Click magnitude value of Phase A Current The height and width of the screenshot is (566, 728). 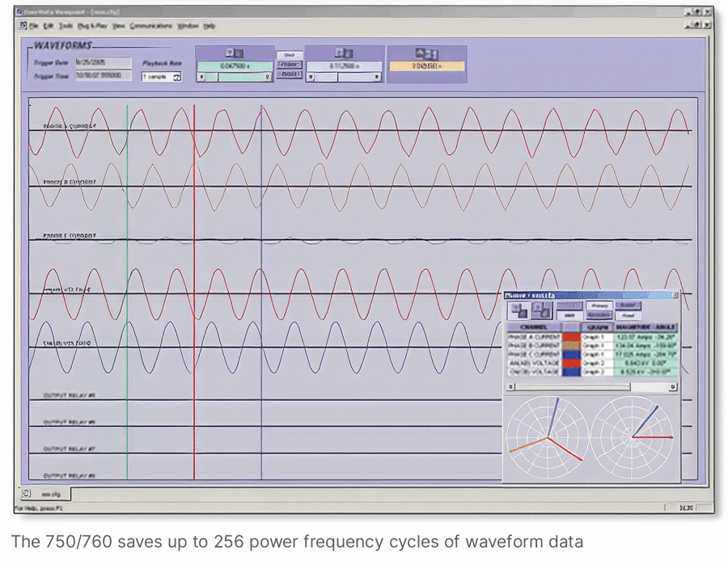(645, 337)
